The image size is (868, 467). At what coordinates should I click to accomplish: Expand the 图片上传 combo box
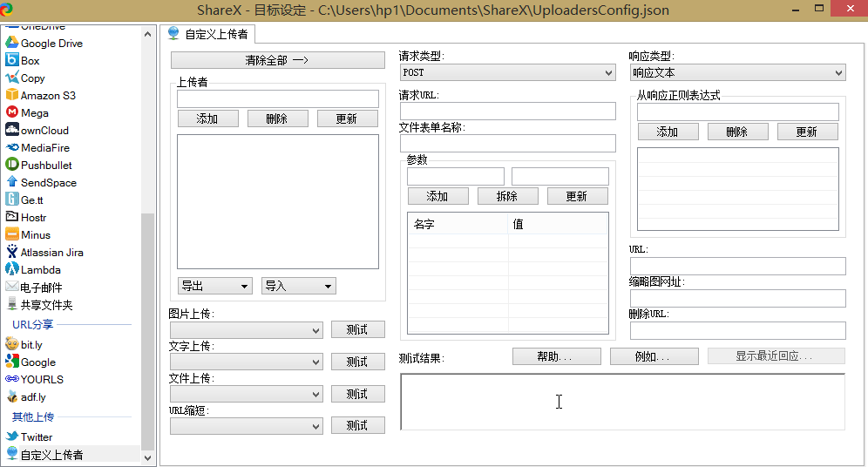click(247, 330)
